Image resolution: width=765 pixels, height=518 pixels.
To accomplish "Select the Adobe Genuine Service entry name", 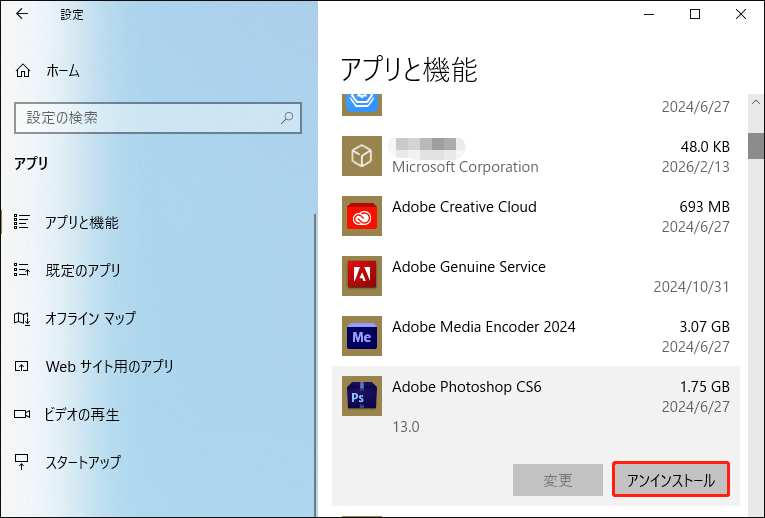I will point(469,267).
